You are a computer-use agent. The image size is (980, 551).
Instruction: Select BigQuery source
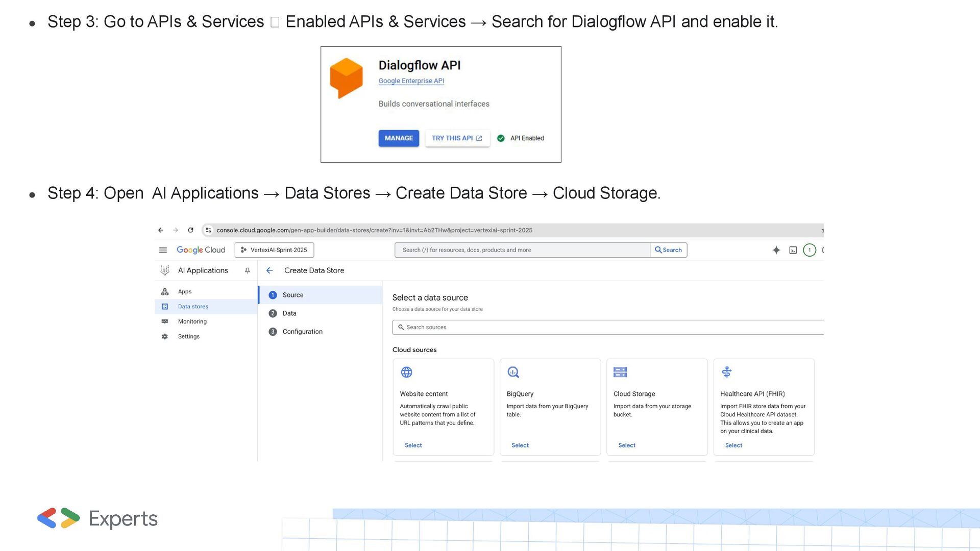(520, 445)
